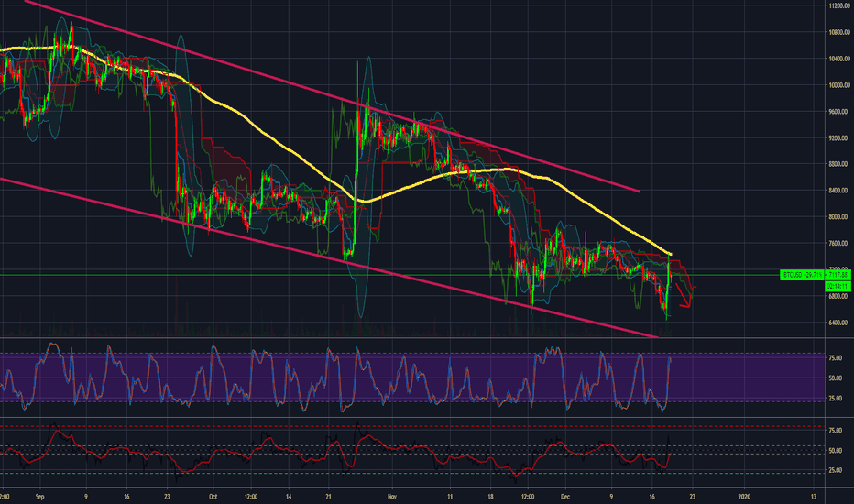Viewport: 854px width, 504px height.
Task: Click the Oct label on the time axis
Action: pos(213,497)
